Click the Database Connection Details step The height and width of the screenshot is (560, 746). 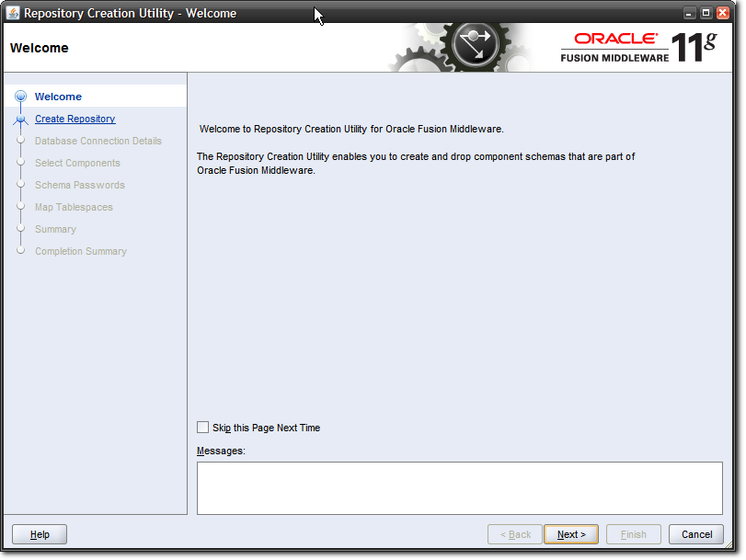[x=98, y=141]
